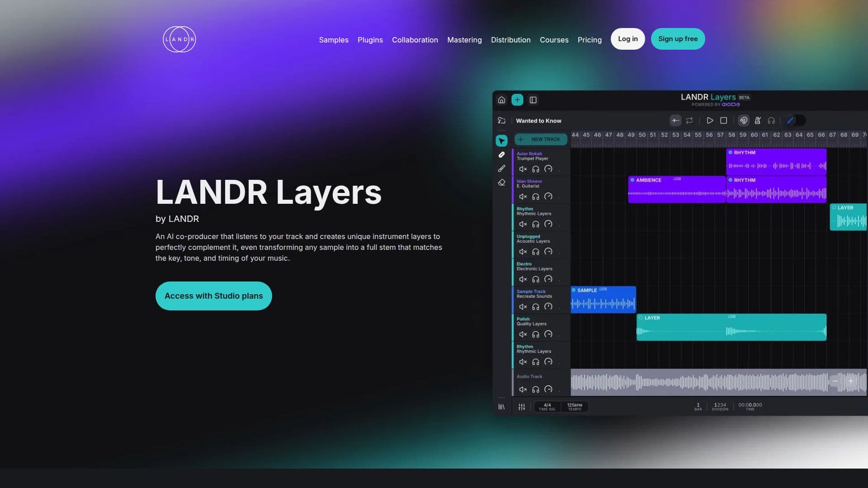The image size is (868, 488).
Task: Mute the Recreate Sounds track
Action: (523, 307)
